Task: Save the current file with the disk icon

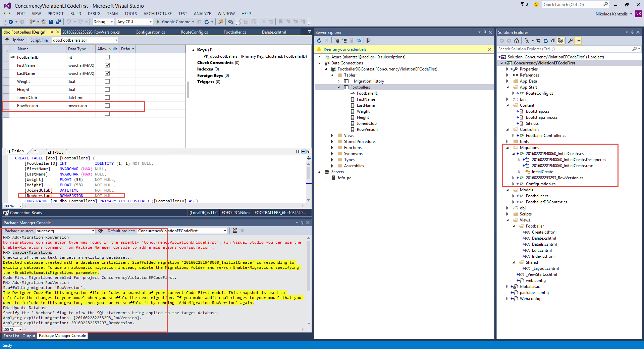Action: coord(51,22)
